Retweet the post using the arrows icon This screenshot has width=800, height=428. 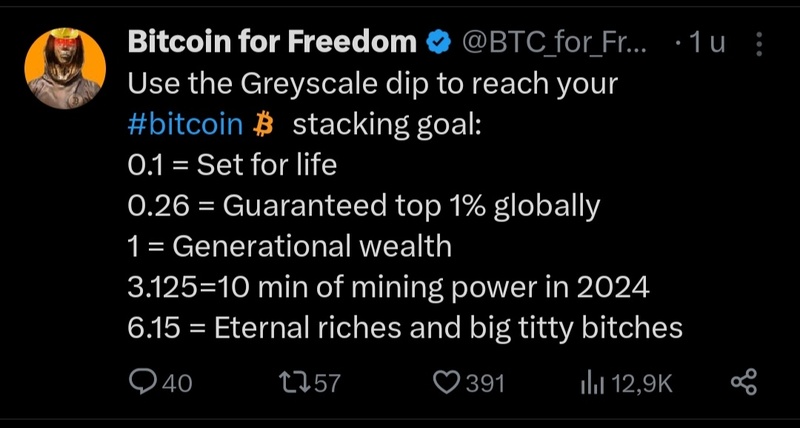tap(295, 382)
